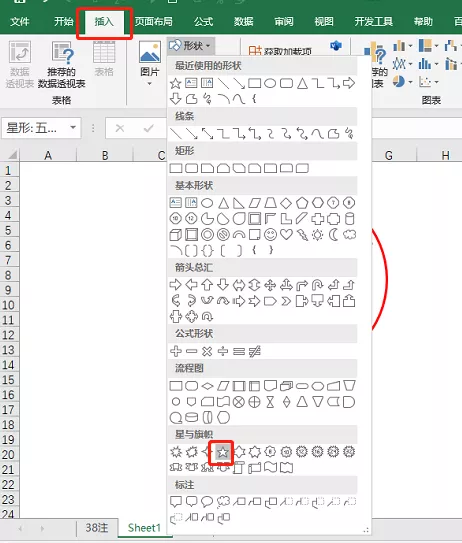Select the cube shape
Screen dimensions: 462x543
coord(176,234)
